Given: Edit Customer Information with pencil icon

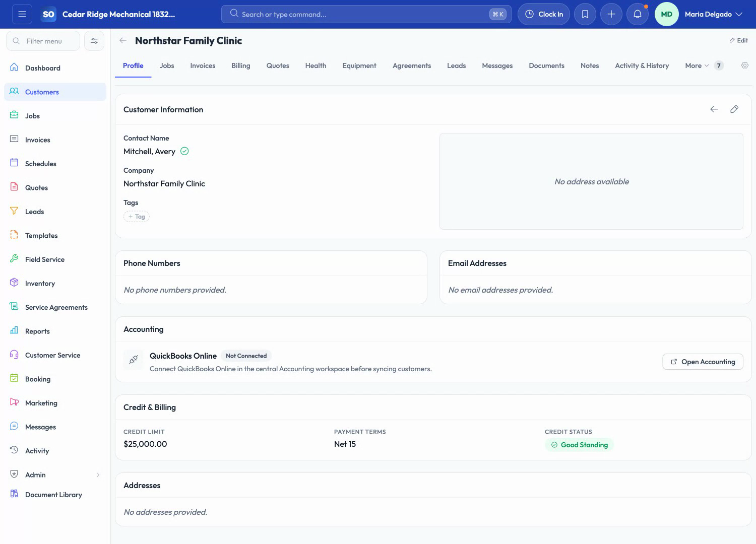Looking at the screenshot, I should (734, 109).
